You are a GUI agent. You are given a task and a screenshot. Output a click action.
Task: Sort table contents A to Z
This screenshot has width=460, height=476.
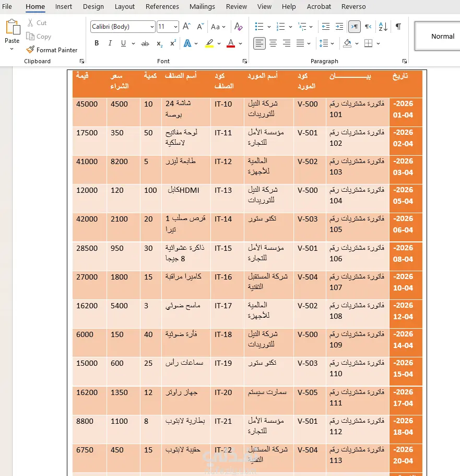[x=383, y=27]
